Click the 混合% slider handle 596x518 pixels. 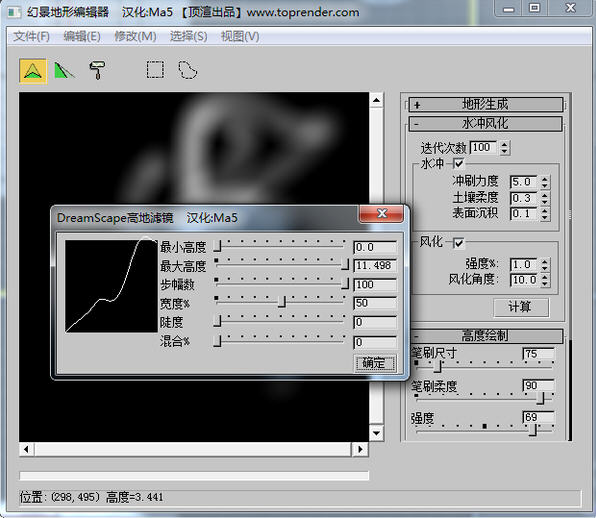coord(217,341)
